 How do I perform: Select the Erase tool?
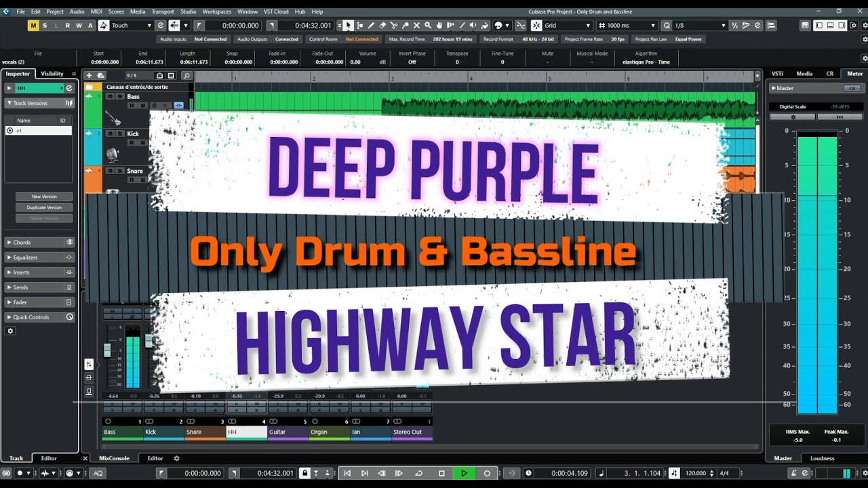point(382,25)
